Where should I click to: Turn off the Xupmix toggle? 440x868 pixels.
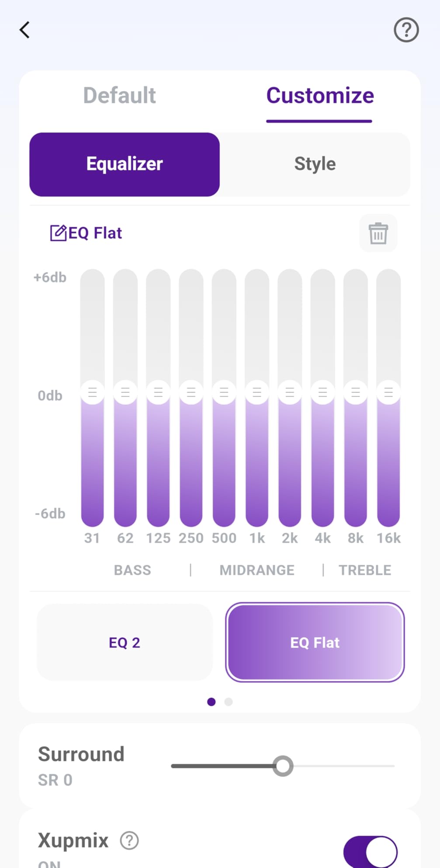point(371,851)
